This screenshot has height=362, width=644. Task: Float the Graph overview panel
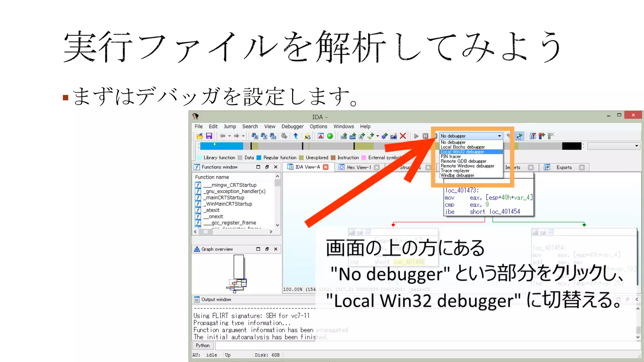267,249
